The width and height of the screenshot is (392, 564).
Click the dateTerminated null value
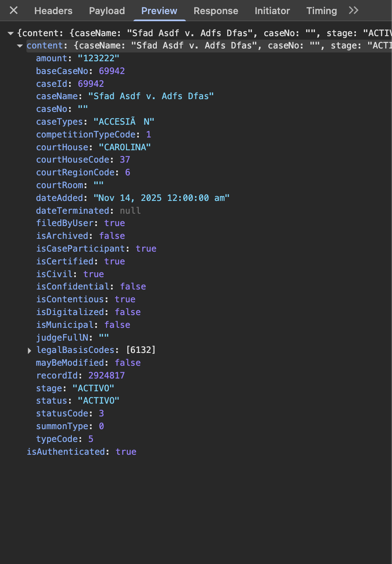click(x=130, y=211)
